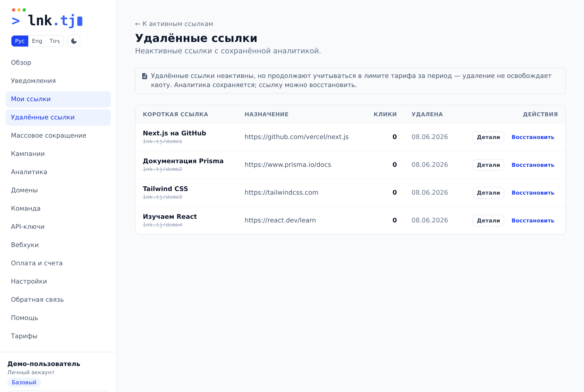
Task: Open Детали for Изучаем React
Action: [x=488, y=221]
